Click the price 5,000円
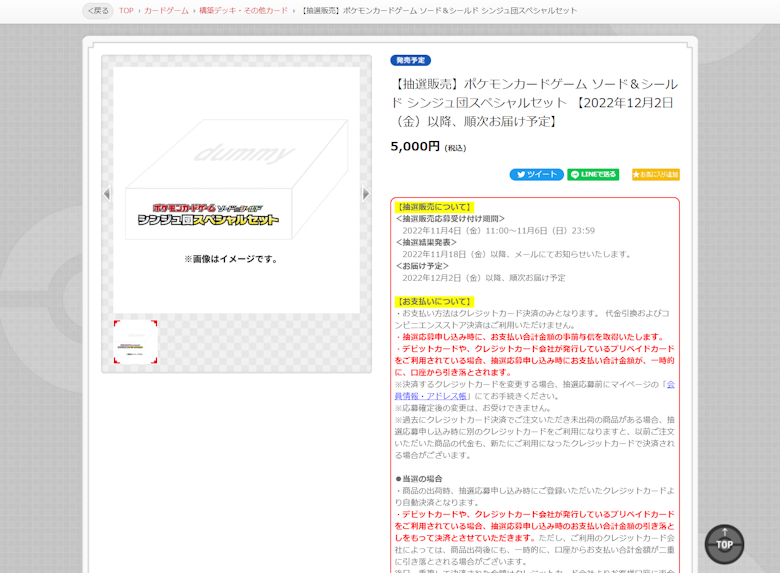 (415, 146)
